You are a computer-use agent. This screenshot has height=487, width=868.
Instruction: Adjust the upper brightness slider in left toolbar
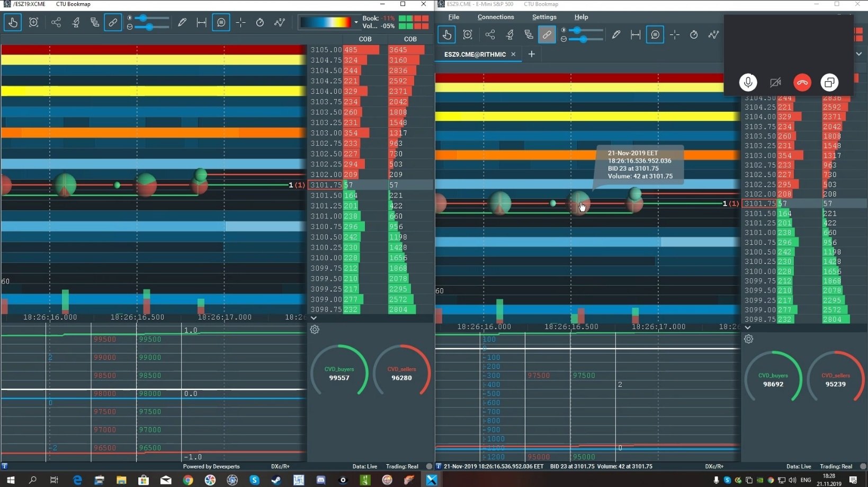pyautogui.click(x=143, y=18)
